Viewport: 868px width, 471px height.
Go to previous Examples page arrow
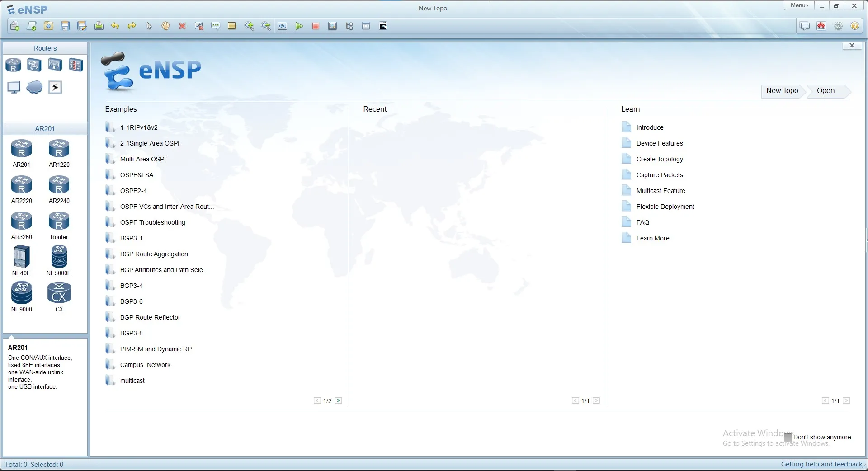pos(317,400)
